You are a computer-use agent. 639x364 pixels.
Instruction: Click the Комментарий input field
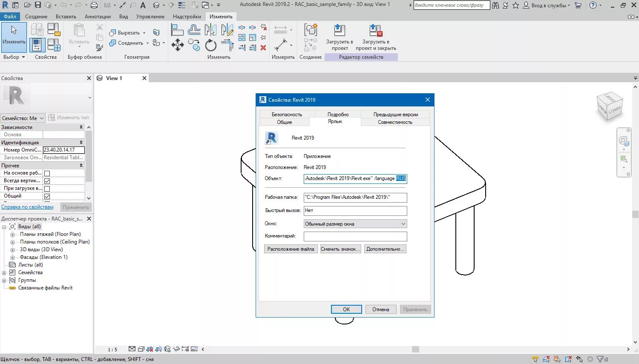(x=355, y=236)
